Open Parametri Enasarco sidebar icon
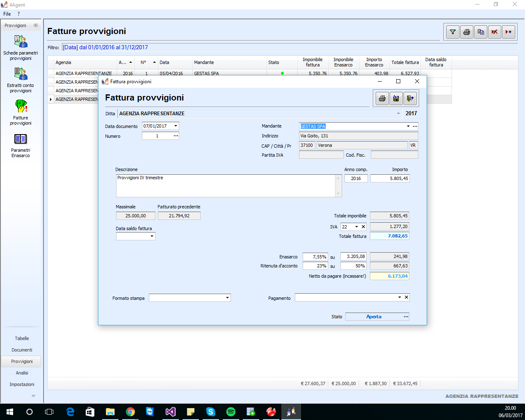Viewport: 525px width, 420px height. [21, 145]
